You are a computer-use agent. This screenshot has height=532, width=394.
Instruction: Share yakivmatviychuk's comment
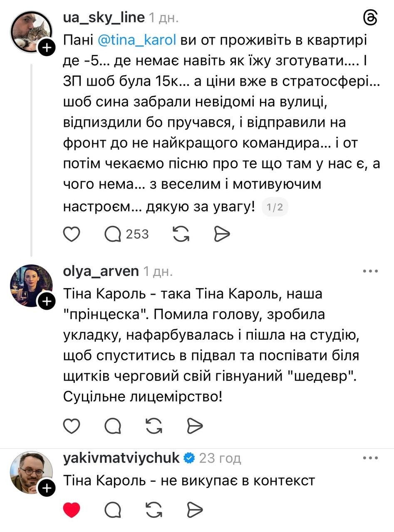point(194,510)
